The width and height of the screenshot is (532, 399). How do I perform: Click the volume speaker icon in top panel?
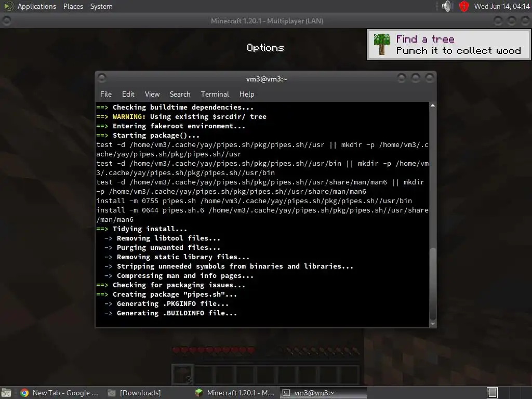point(447,6)
